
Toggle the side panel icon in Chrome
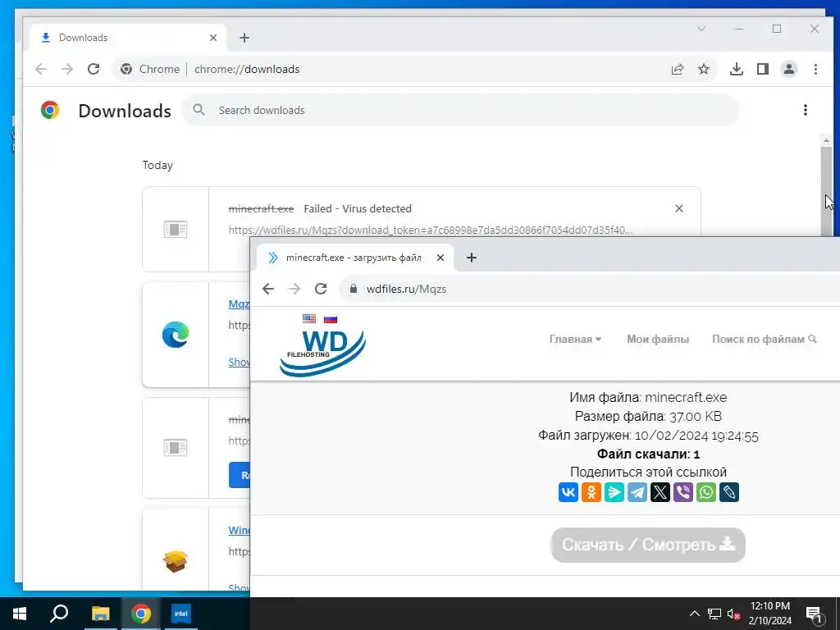click(x=763, y=69)
